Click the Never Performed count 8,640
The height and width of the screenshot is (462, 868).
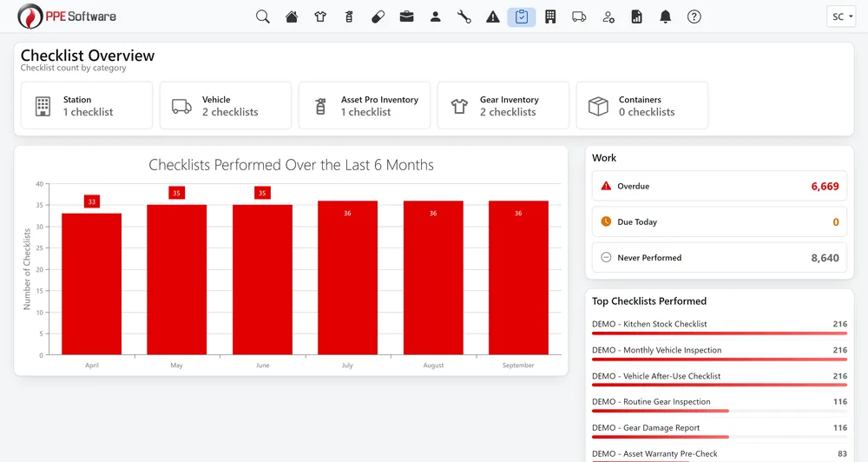tap(825, 258)
